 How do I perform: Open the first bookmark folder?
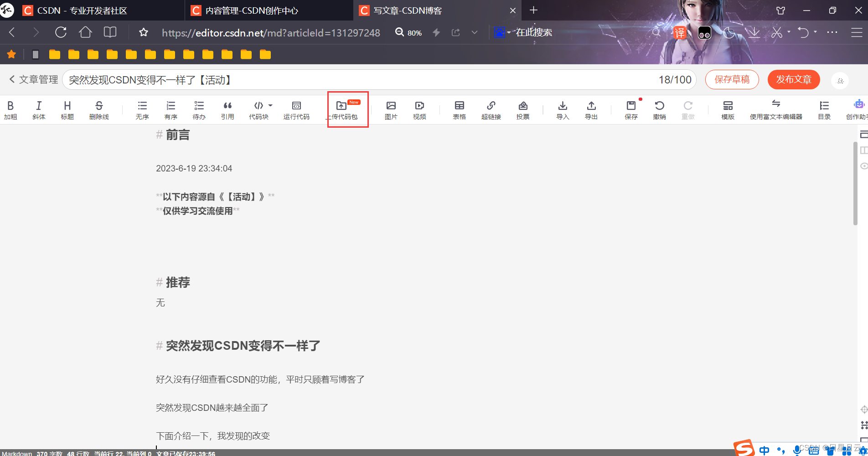tap(55, 55)
